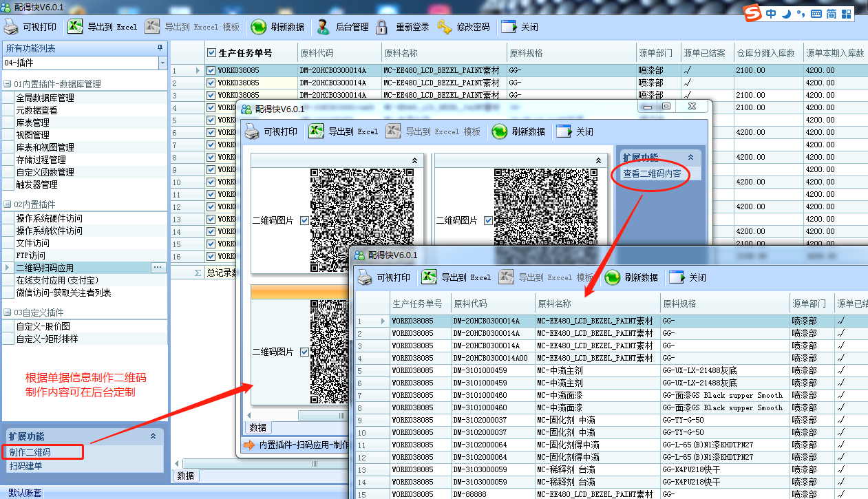
Task: Uncheck the row 1 checkbox in main grid
Action: click(x=211, y=70)
